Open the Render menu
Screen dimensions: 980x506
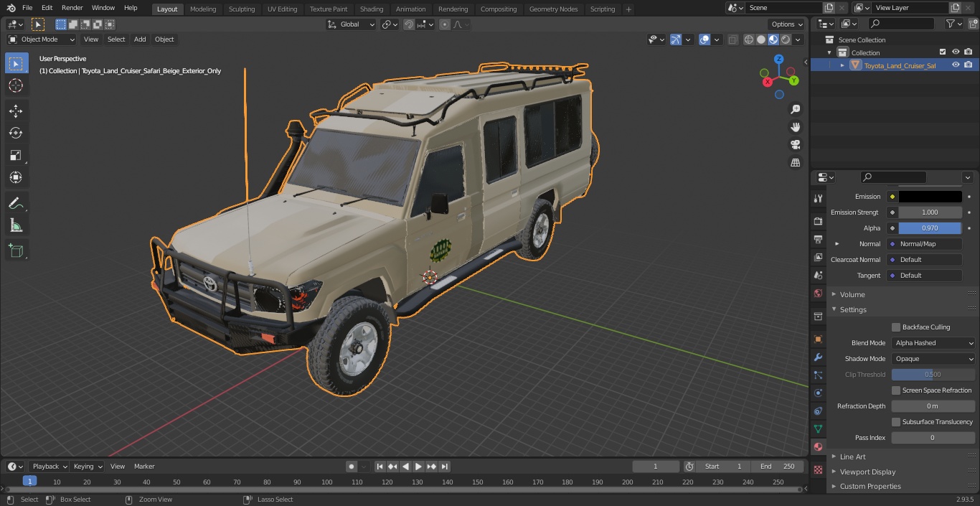(72, 8)
